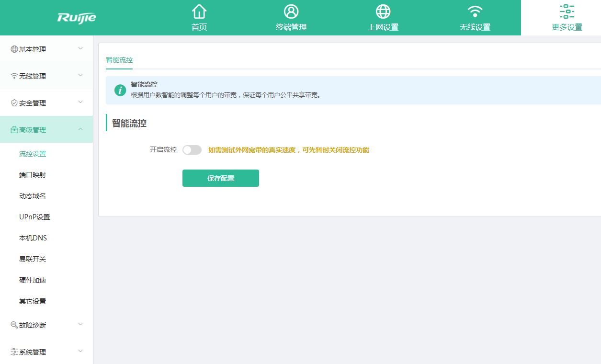Screen dimensions: 601x364
Task: Click the green info icon in the notice bar
Action: coord(120,90)
